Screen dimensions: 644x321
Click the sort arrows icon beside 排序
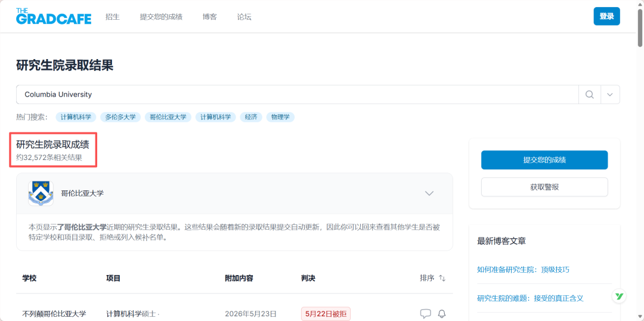442,278
